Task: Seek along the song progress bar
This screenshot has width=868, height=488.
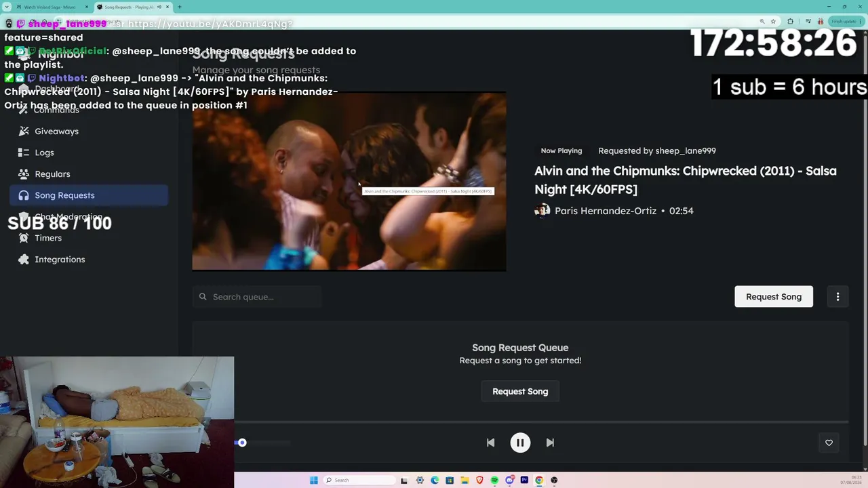Action: click(541, 422)
